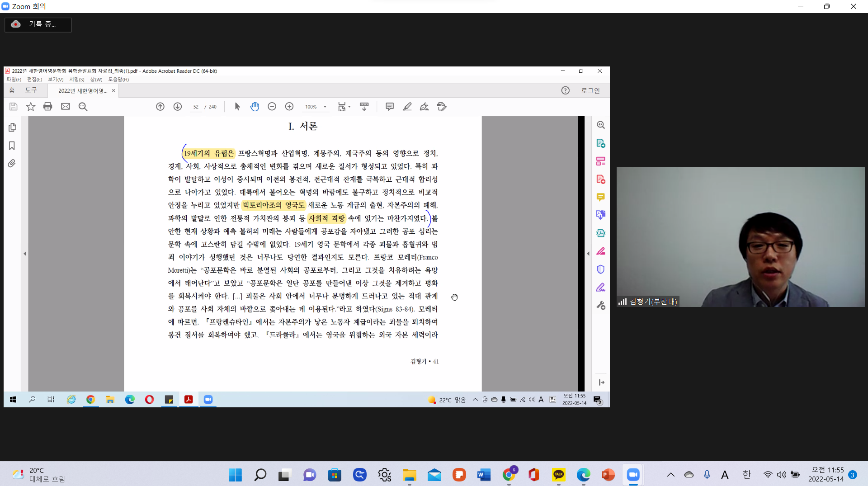Expand the left navigation pane arrow
This screenshot has width=868, height=486.
tap(25, 254)
